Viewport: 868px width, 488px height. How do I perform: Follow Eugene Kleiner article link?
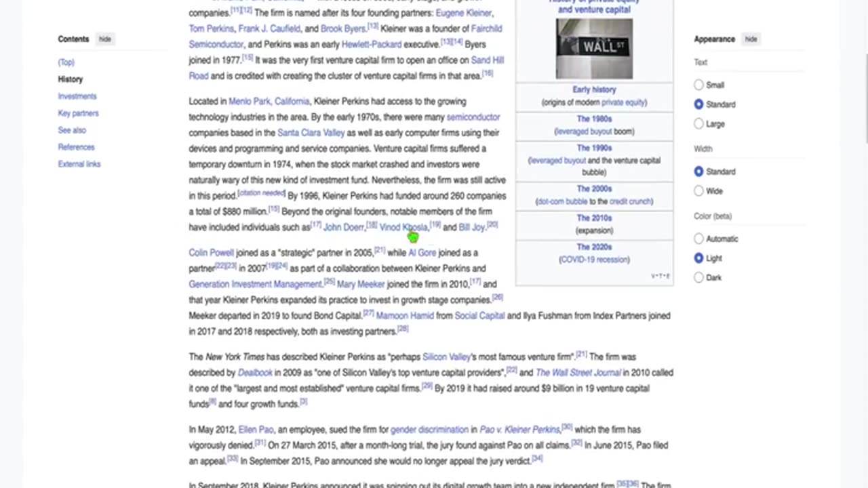(x=464, y=13)
